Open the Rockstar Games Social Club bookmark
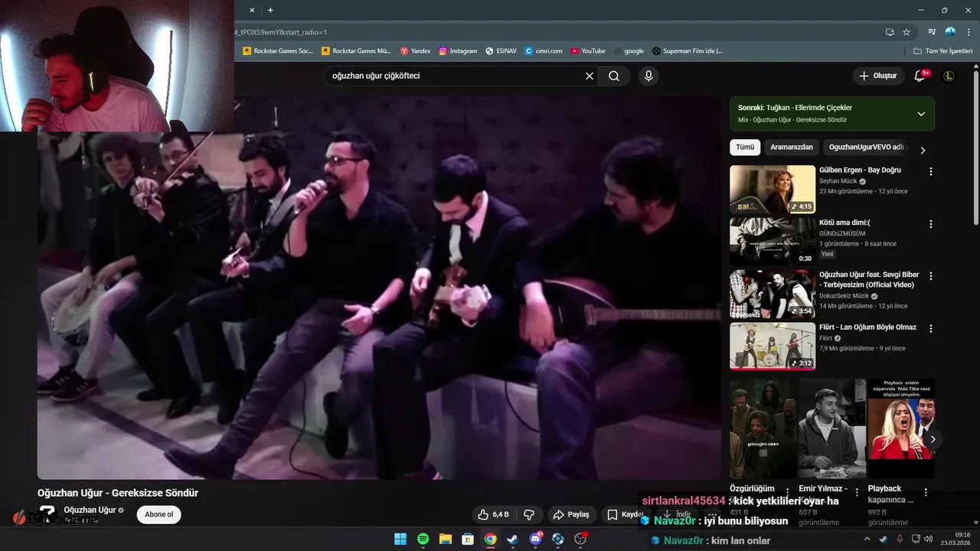This screenshot has height=551, width=980. tap(278, 51)
